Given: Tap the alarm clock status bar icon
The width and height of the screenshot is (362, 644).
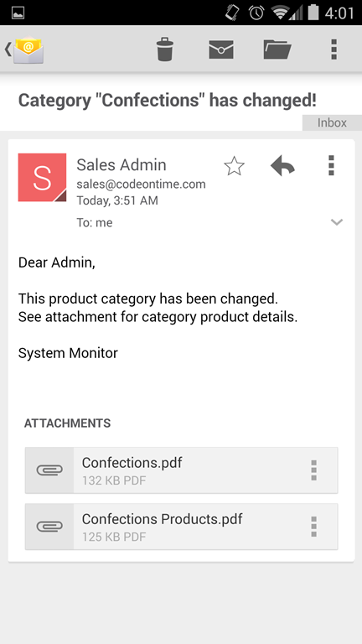Looking at the screenshot, I should point(256,13).
